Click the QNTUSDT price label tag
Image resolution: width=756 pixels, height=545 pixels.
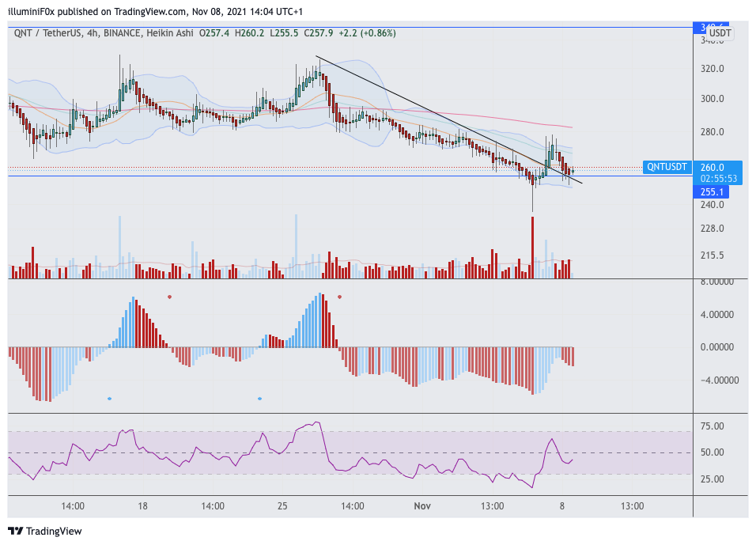pyautogui.click(x=667, y=167)
